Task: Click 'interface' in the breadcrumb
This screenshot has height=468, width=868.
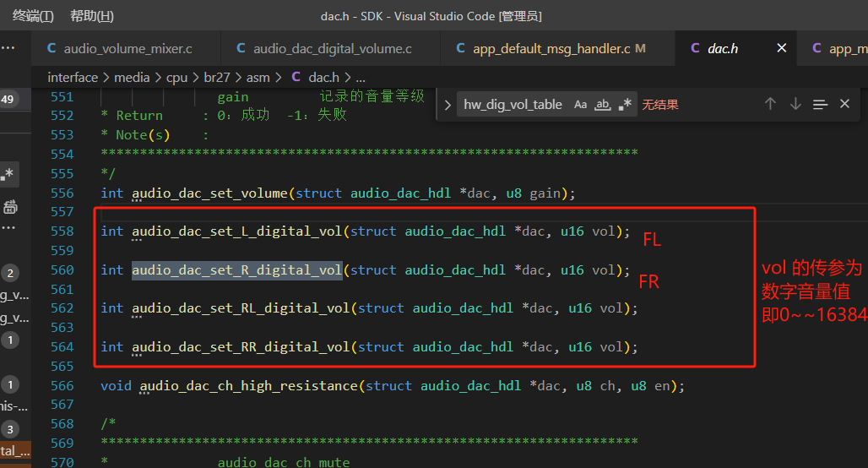Action: point(73,78)
